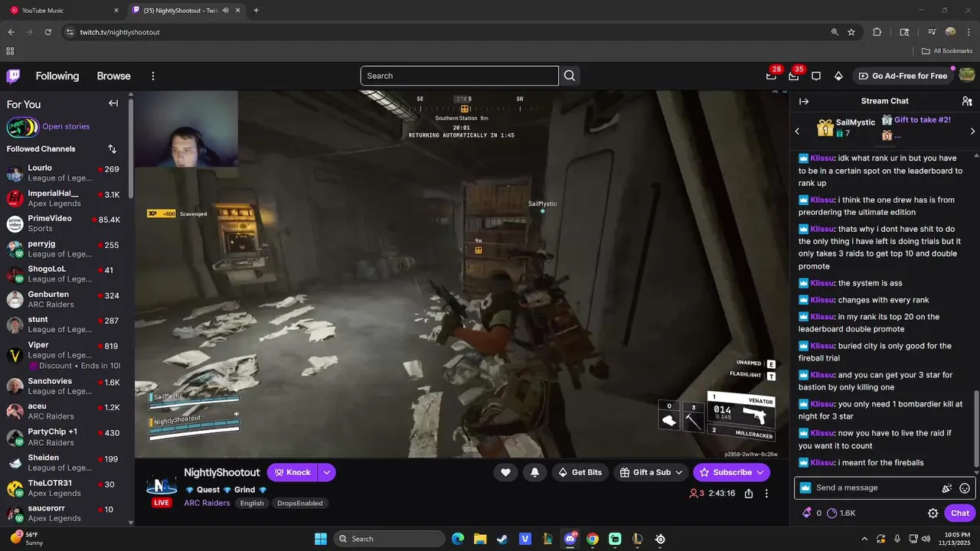This screenshot has width=980, height=551.
Task: Click the browser address bar URL
Action: coord(119,32)
